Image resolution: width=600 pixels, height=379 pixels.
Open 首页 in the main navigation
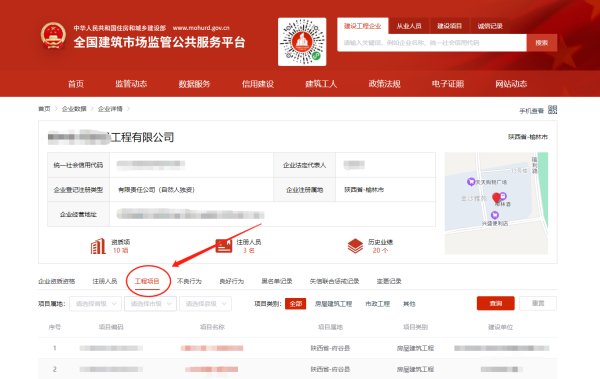76,84
